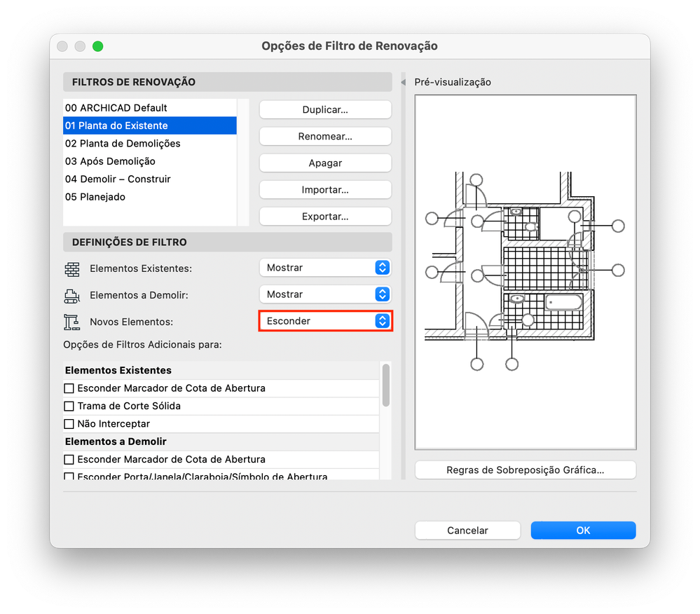700x614 pixels.
Task: Select the 01 Planta do Existente filter
Action: pyautogui.click(x=149, y=126)
